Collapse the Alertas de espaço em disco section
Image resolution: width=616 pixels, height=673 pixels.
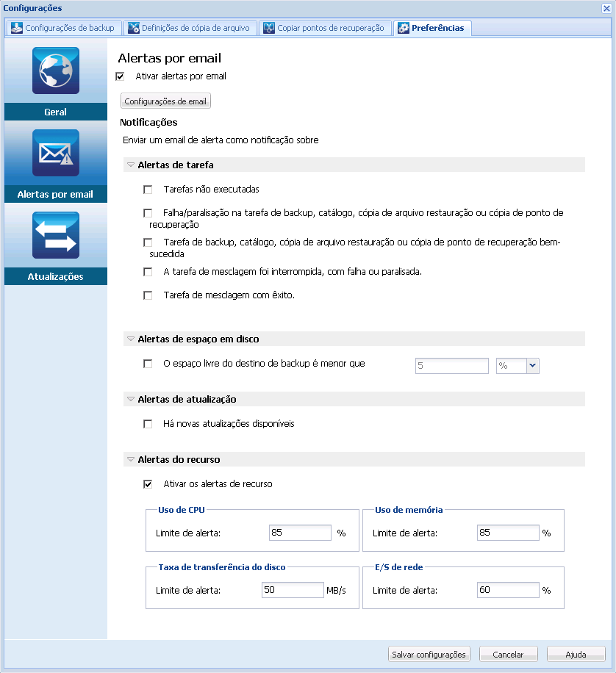pos(131,338)
